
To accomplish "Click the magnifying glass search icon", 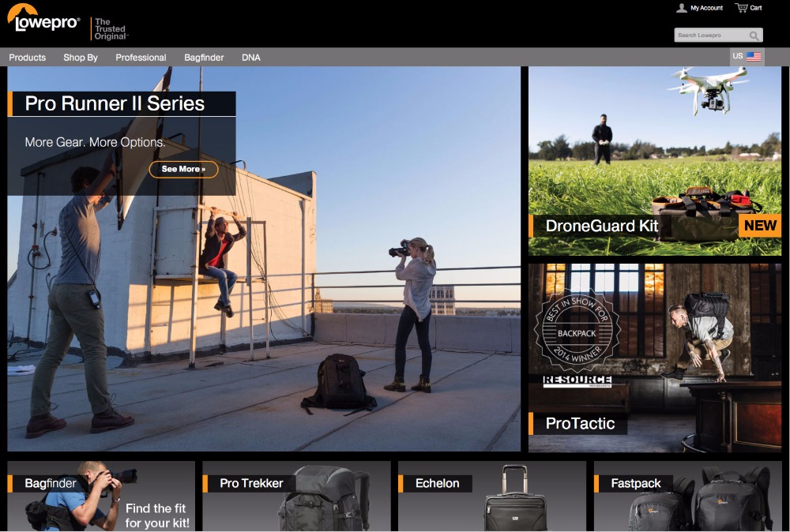I will pos(754,36).
